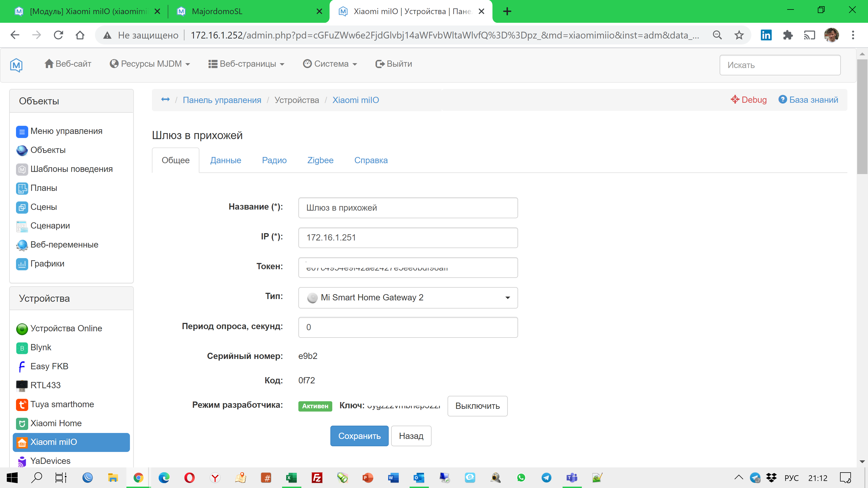The height and width of the screenshot is (488, 868).
Task: Click the breadcrumb double-arrow toggle icon
Action: (x=165, y=100)
